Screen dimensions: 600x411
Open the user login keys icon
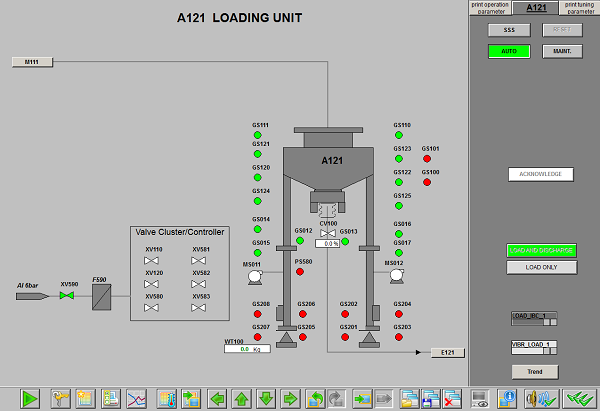point(60,399)
